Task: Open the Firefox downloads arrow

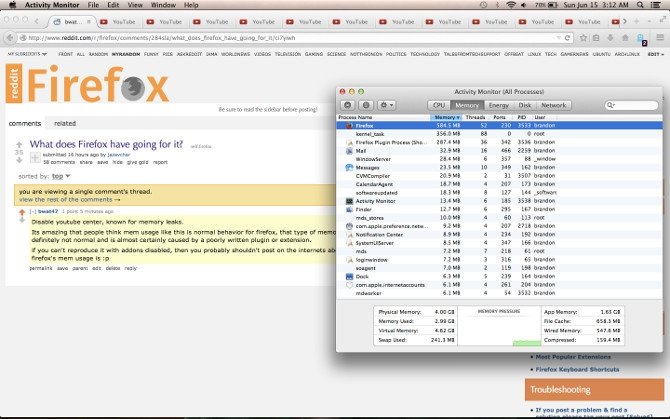Action: pos(610,38)
